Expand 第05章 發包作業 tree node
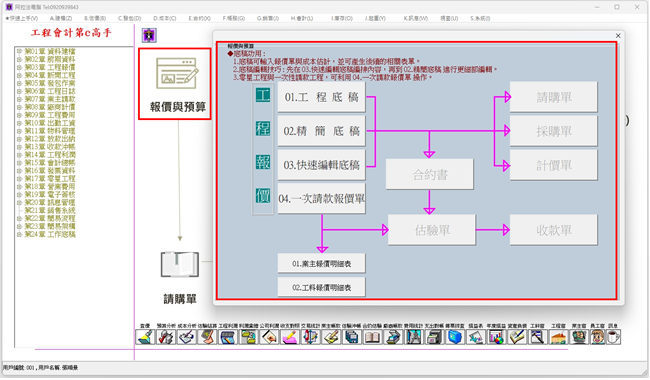This screenshot has height=380, width=650. pyautogui.click(x=19, y=83)
